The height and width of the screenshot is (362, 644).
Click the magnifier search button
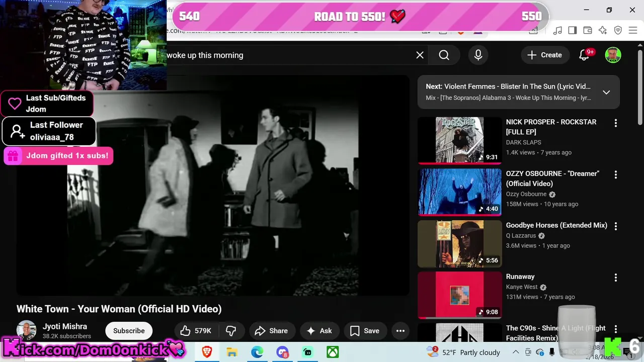pyautogui.click(x=444, y=55)
